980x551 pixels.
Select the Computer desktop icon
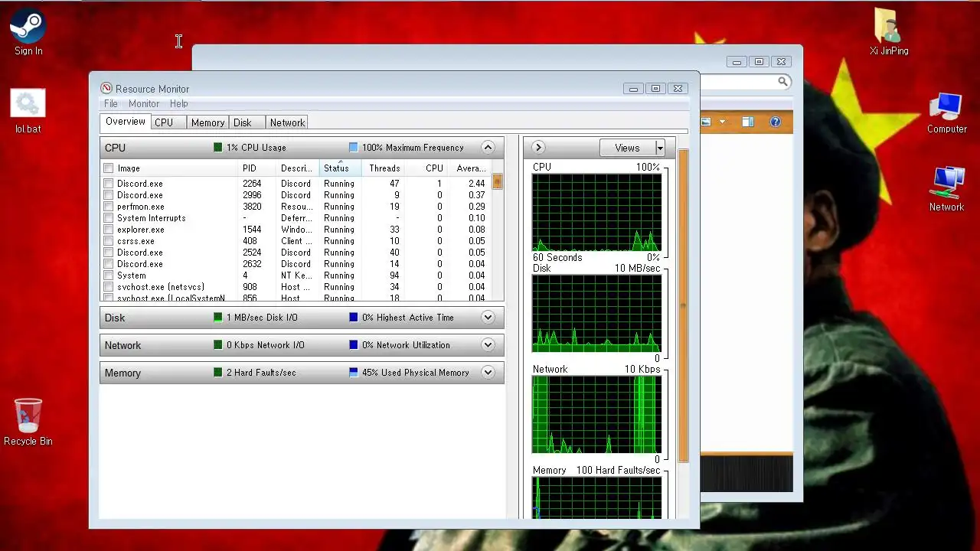pos(947,112)
